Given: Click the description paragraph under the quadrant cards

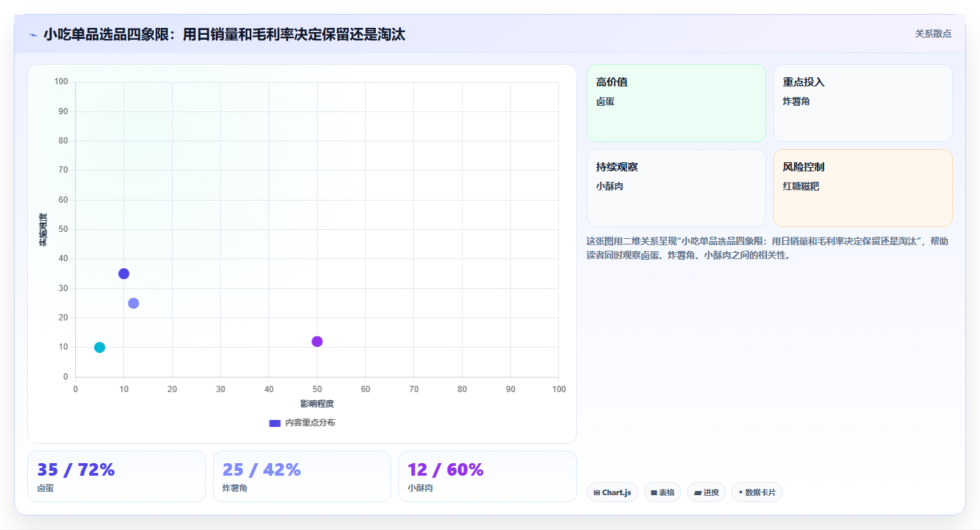Looking at the screenshot, I should click(768, 248).
